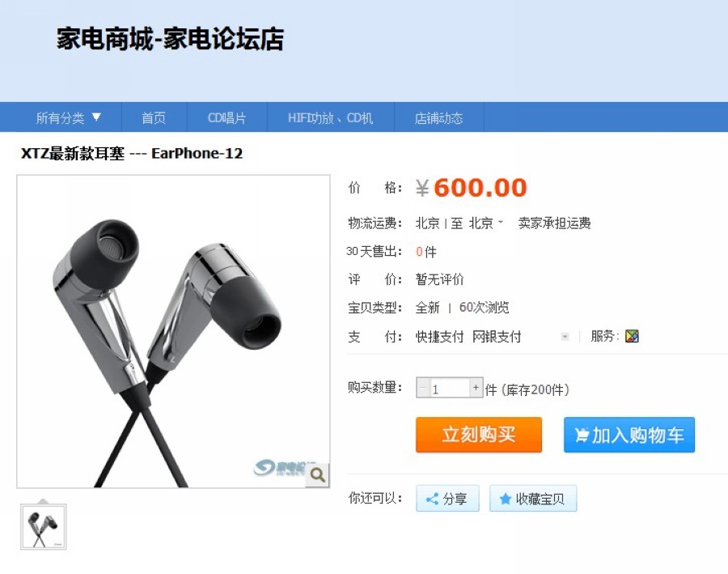Click the 加入购物车 button

coord(629,435)
